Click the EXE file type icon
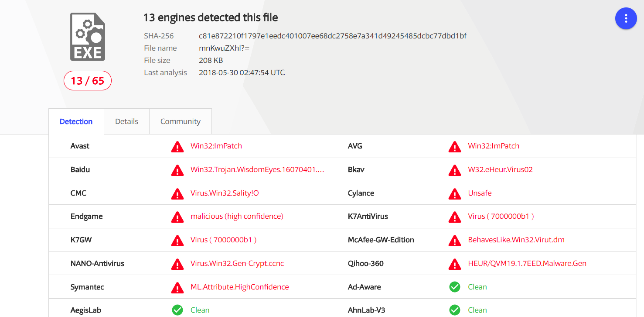 [x=88, y=37]
